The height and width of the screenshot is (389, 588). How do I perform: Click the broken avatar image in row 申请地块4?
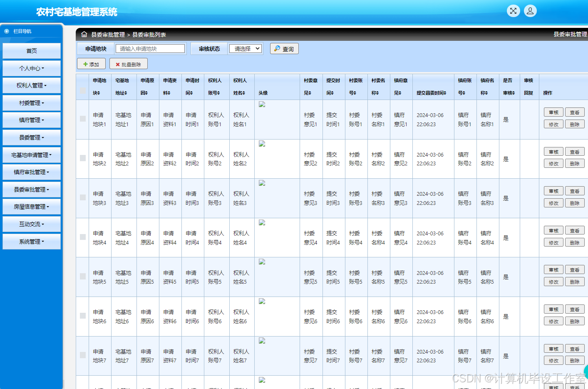click(262, 222)
